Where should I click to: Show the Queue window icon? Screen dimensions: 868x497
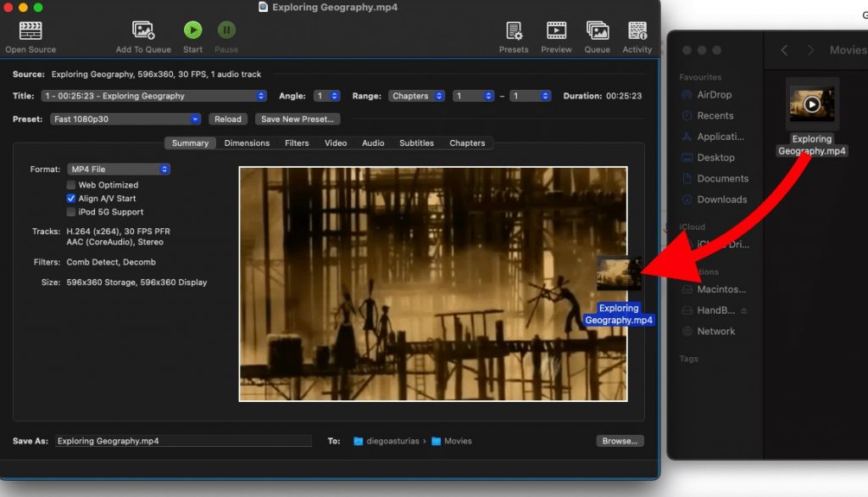(x=598, y=31)
